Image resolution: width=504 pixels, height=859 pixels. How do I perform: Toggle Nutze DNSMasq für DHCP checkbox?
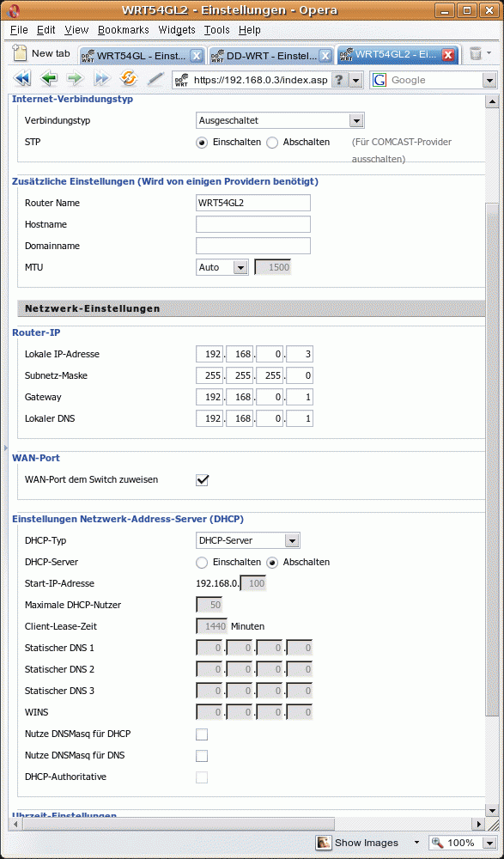point(202,734)
